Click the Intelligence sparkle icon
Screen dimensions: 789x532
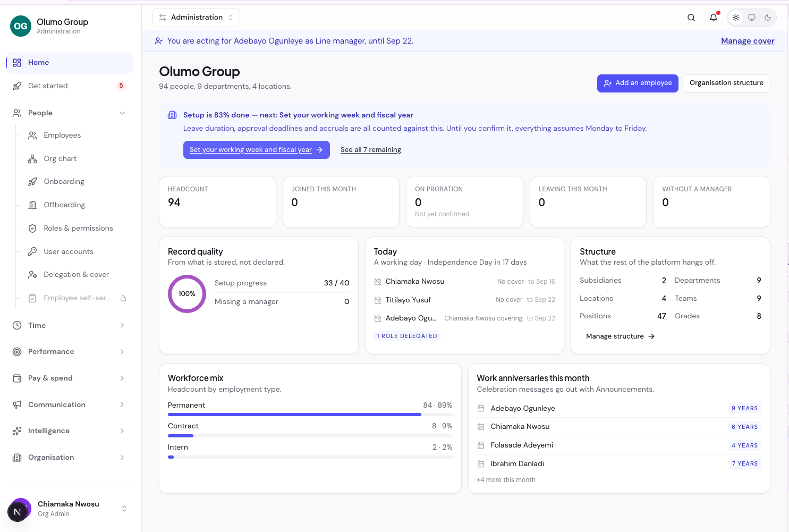click(17, 431)
